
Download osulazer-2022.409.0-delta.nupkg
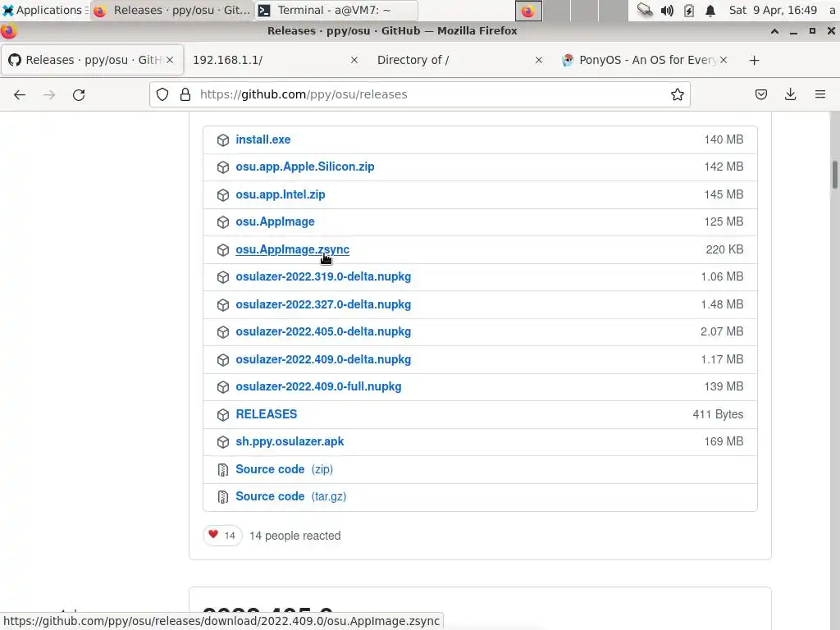[323, 359]
